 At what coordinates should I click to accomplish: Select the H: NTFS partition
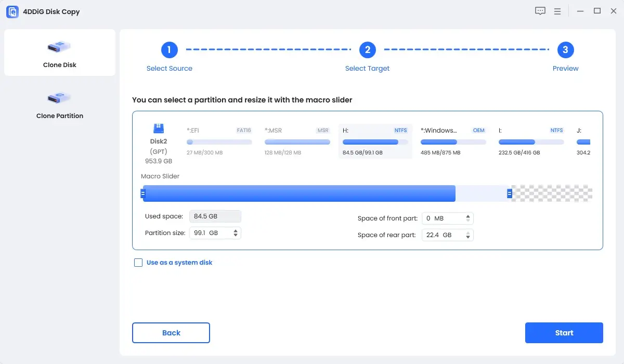point(375,141)
